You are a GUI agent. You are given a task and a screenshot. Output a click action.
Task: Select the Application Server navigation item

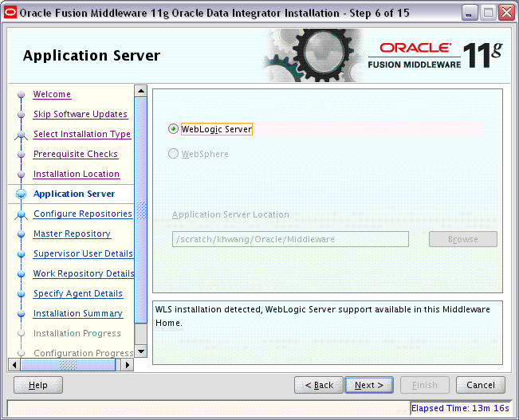74,194
